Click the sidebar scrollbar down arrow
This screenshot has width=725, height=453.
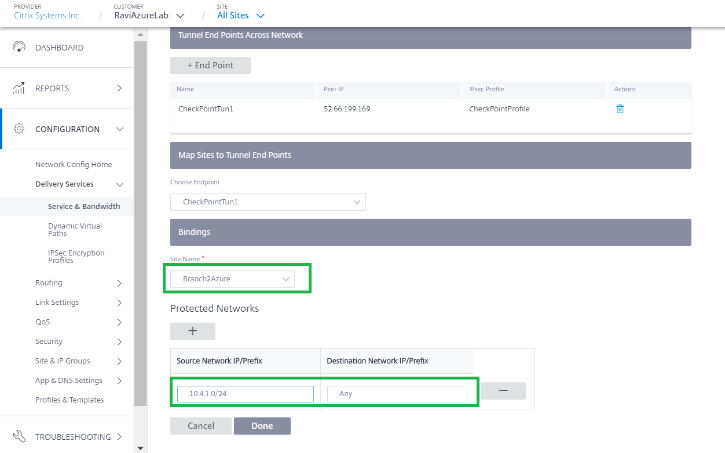tap(140, 448)
